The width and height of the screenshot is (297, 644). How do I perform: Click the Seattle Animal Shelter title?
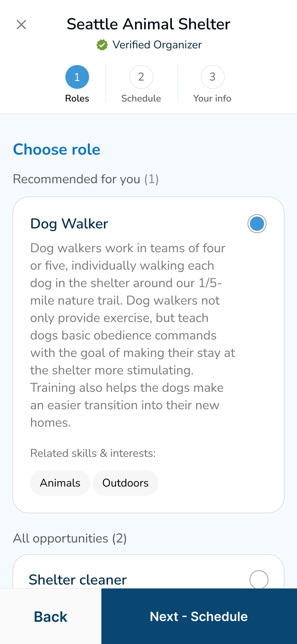tap(148, 24)
